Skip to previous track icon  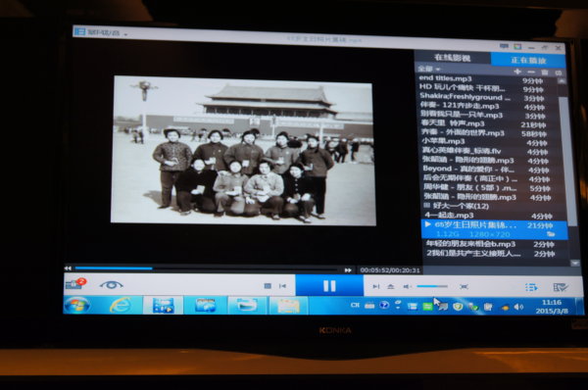282,286
